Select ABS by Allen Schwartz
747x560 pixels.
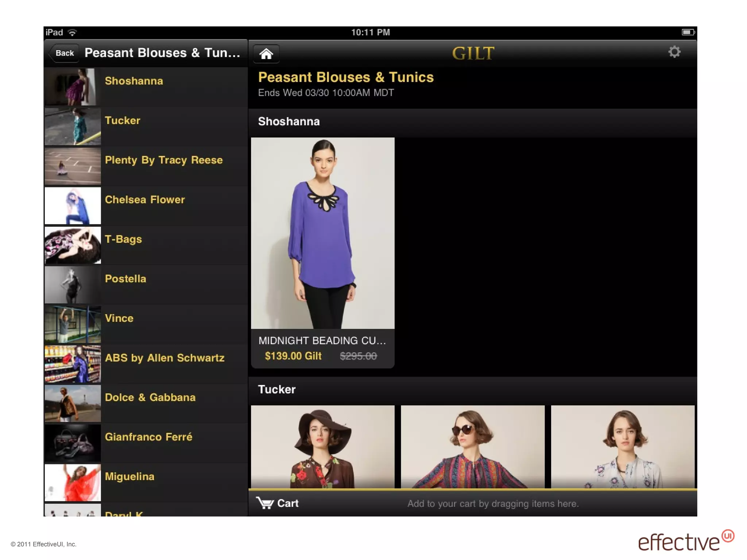click(165, 358)
